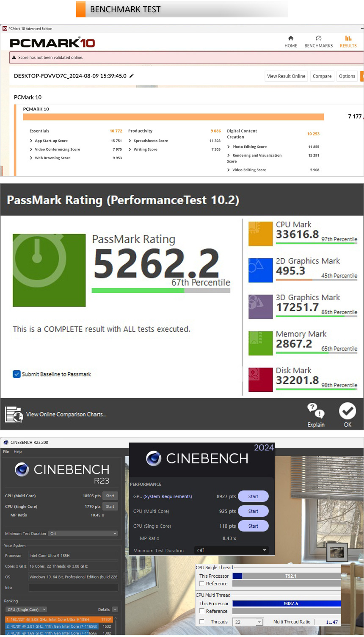Screen dimensions: 364x637
Task: Open the Options button in PCMark
Action: tap(347, 76)
